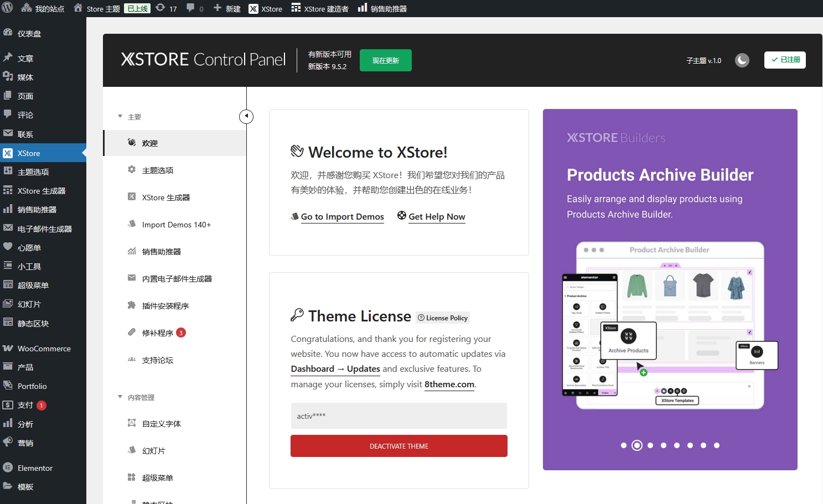Open the XStore admin bar menu
The image size is (823, 504).
pos(266,8)
